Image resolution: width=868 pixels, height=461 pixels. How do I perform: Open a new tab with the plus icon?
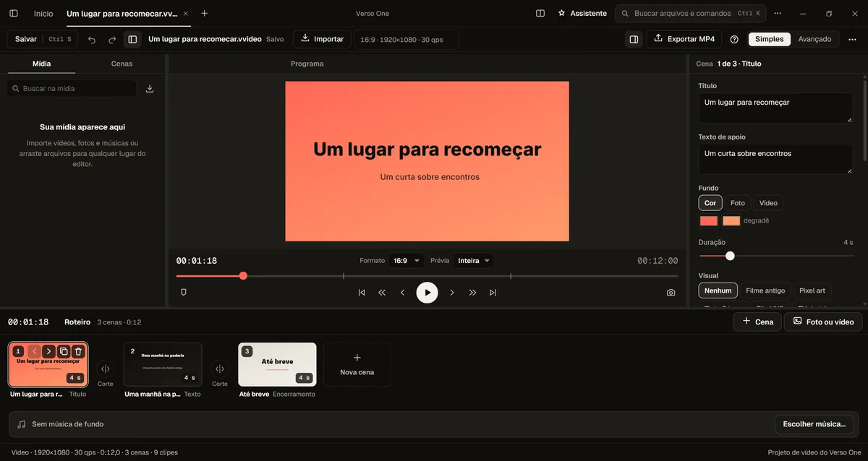(204, 13)
